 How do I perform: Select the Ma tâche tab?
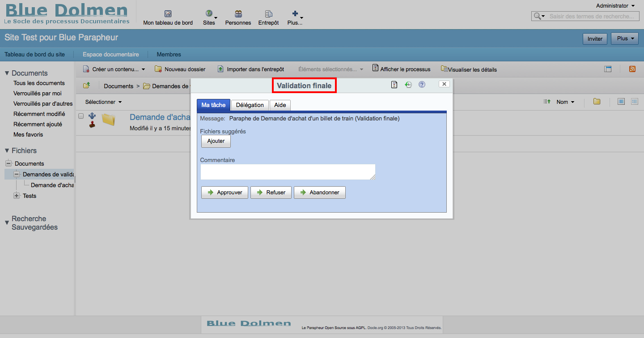tap(213, 105)
